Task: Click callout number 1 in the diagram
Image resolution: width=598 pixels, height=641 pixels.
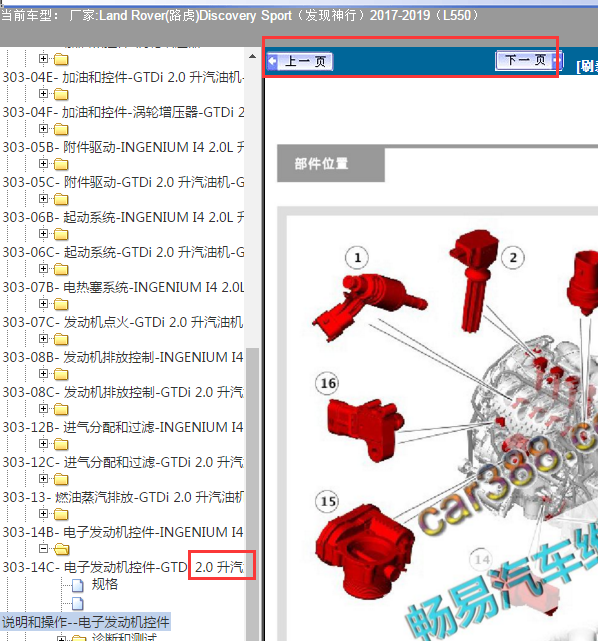Action: [357, 258]
